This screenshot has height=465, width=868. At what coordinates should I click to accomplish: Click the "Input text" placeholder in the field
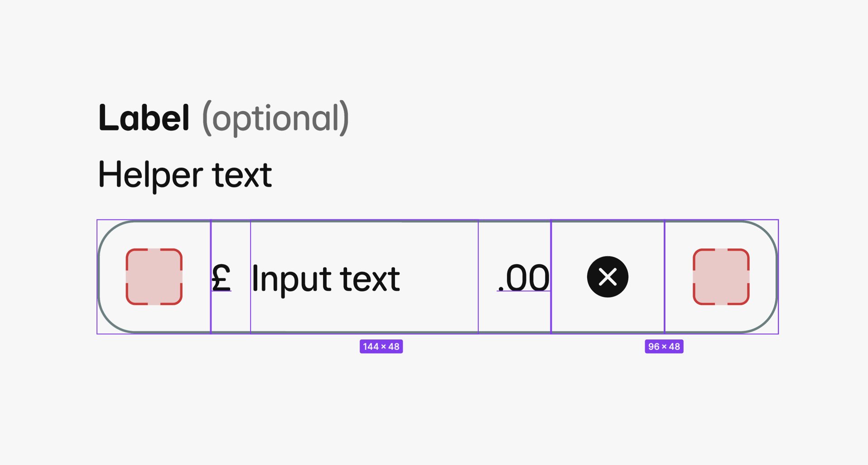coord(326,279)
